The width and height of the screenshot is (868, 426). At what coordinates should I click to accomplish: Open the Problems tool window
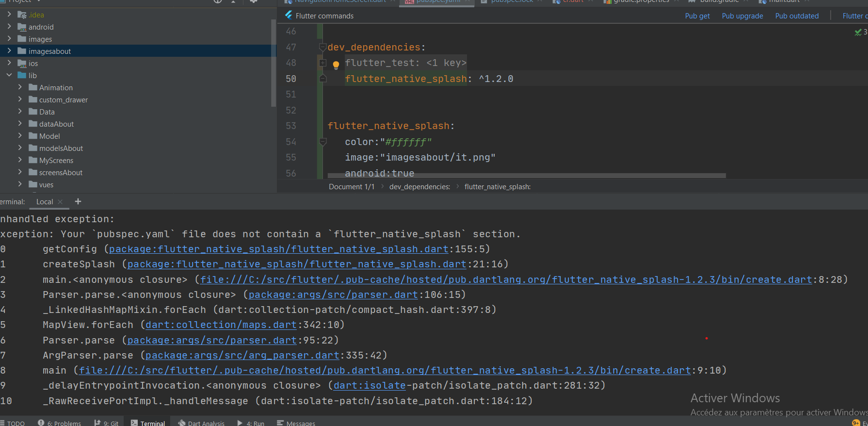coord(60,423)
